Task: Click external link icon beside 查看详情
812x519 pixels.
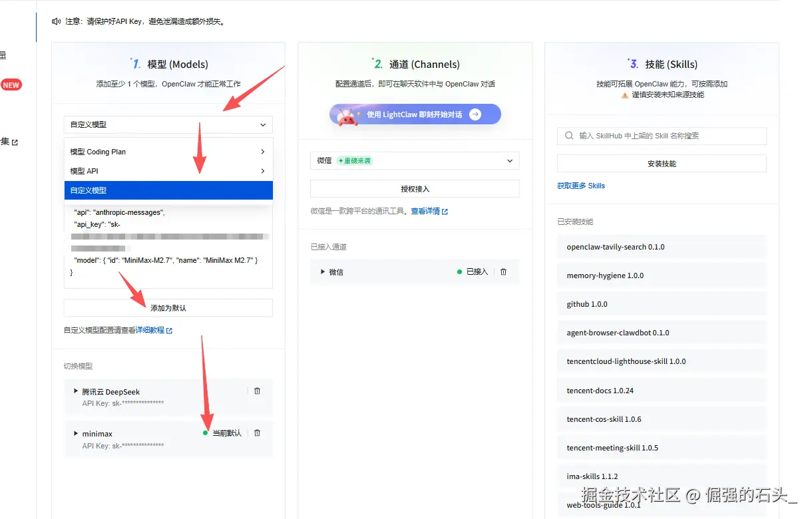Action: [445, 212]
